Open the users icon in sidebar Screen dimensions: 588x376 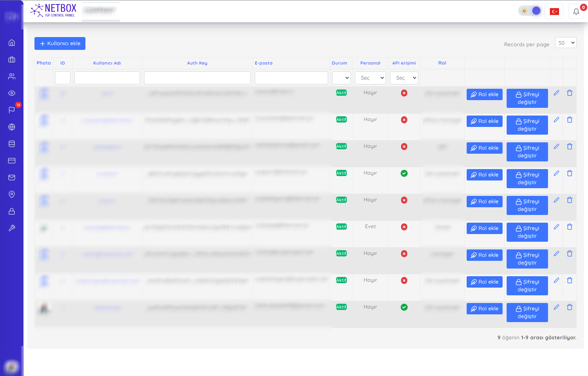(x=12, y=76)
